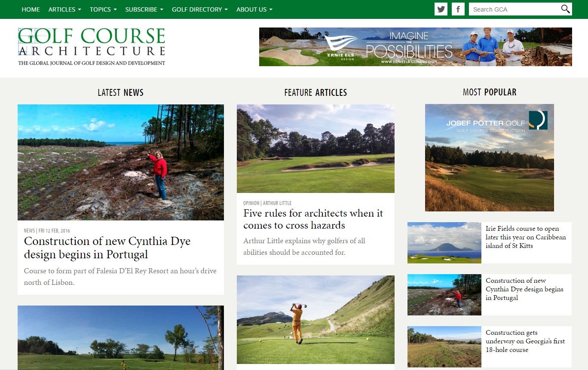The width and height of the screenshot is (588, 370).
Task: Open Irie Fields course St Kitts story
Action: click(526, 237)
